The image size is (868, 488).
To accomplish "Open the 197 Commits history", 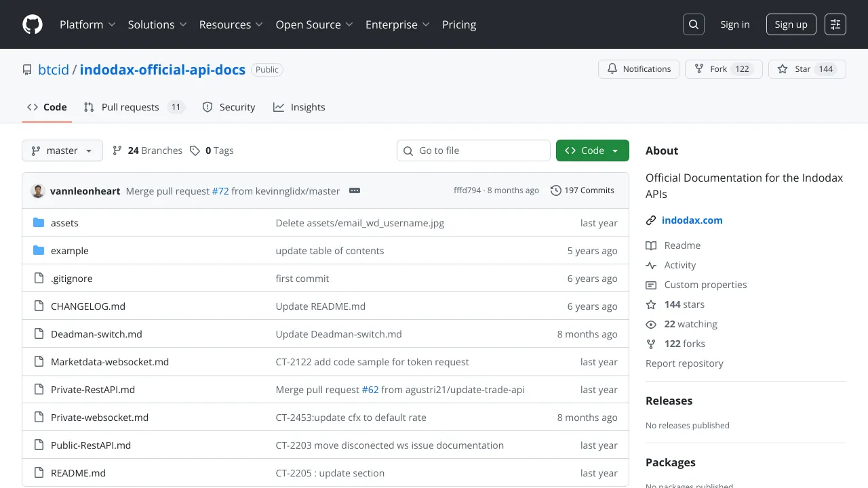I will pyautogui.click(x=583, y=190).
